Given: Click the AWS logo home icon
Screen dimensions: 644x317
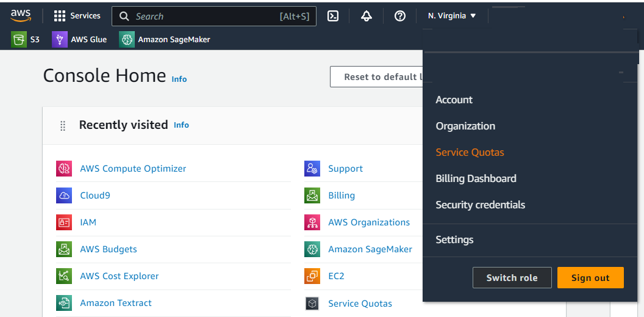Looking at the screenshot, I should click(x=21, y=16).
